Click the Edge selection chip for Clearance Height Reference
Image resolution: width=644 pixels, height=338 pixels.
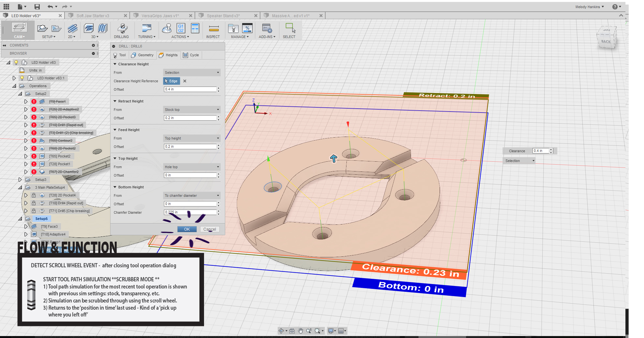(171, 81)
